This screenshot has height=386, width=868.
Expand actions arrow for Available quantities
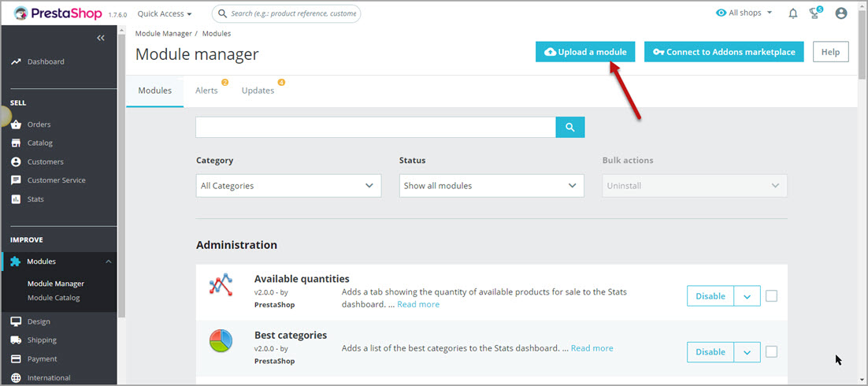[747, 296]
